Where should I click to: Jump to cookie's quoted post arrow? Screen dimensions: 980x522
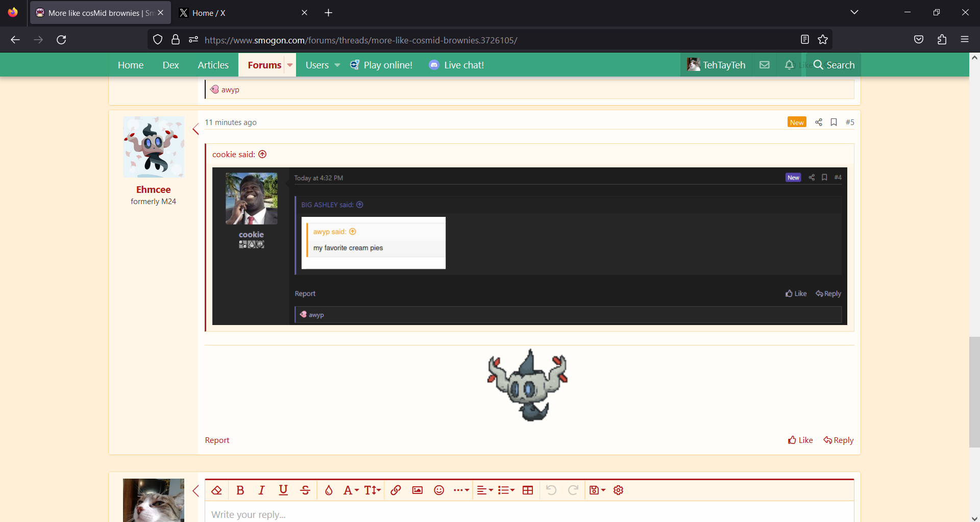point(262,154)
